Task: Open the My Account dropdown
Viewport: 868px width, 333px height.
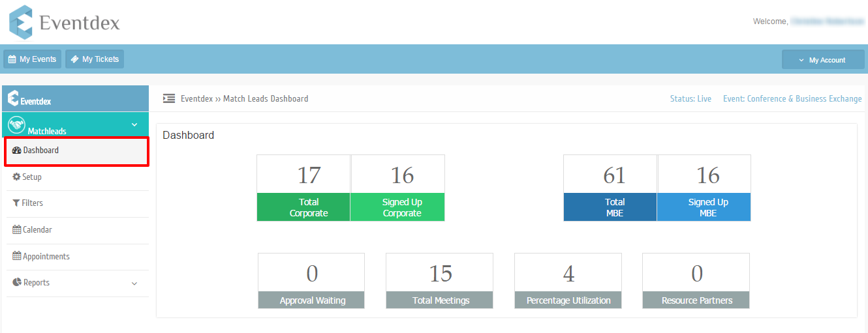Action: click(823, 60)
